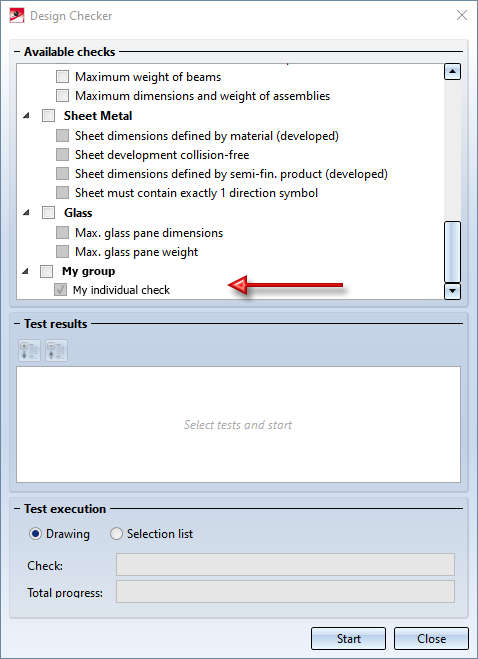This screenshot has height=659, width=478.
Task: Collapse the My group tree node
Action: click(x=25, y=272)
